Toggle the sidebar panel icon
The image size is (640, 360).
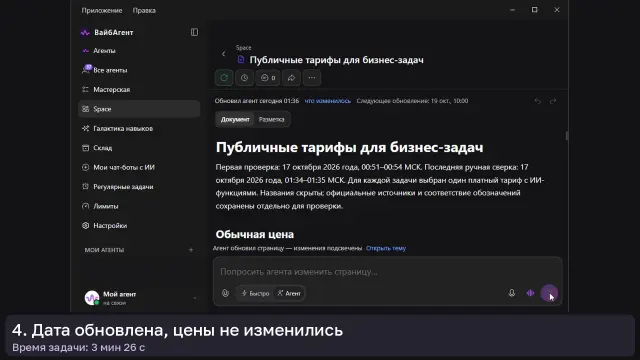[x=194, y=32]
